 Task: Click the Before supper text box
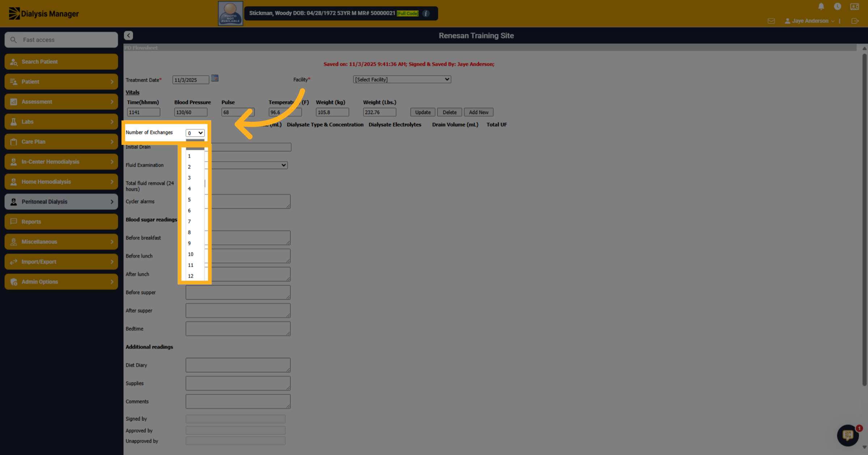point(238,292)
